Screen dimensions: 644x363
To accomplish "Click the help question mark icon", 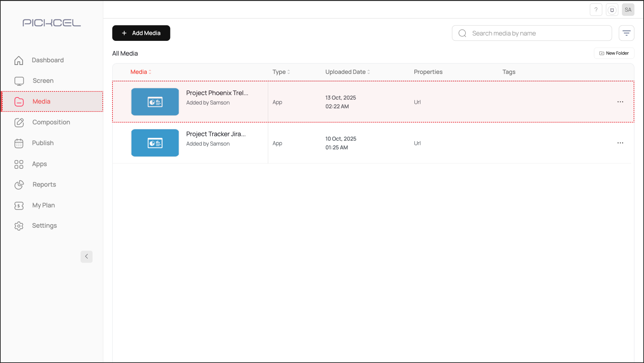I will (x=596, y=10).
